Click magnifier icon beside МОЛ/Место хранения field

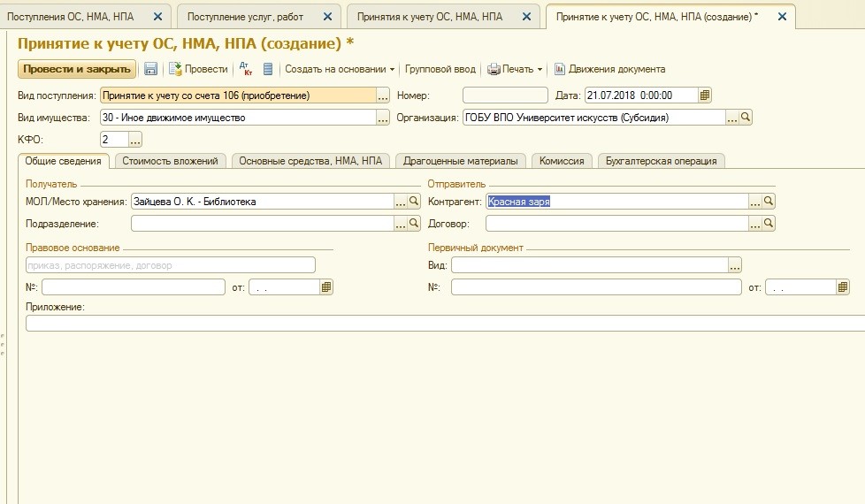[x=414, y=202]
